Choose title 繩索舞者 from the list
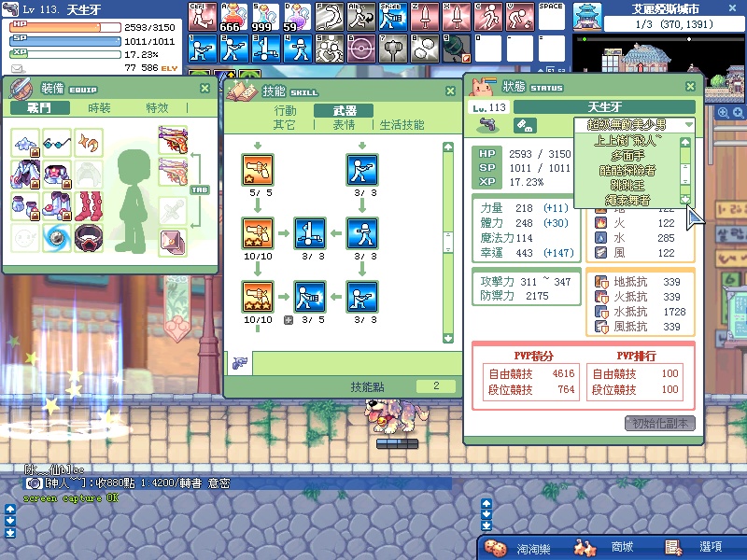The width and height of the screenshot is (747, 560). tap(627, 200)
